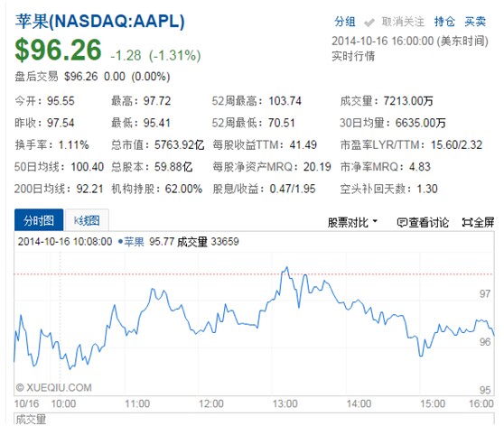Click the 最低 95.41 value
This screenshot has height=426, width=504.
tap(156, 123)
